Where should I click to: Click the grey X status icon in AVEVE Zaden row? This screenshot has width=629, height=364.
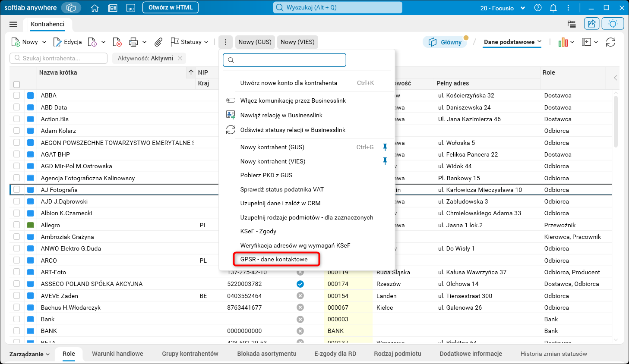[x=300, y=296]
